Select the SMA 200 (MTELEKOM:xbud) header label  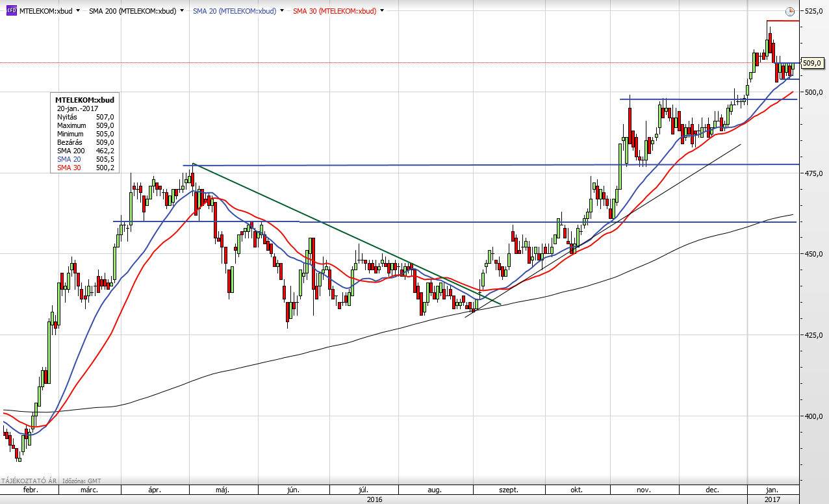click(133, 11)
